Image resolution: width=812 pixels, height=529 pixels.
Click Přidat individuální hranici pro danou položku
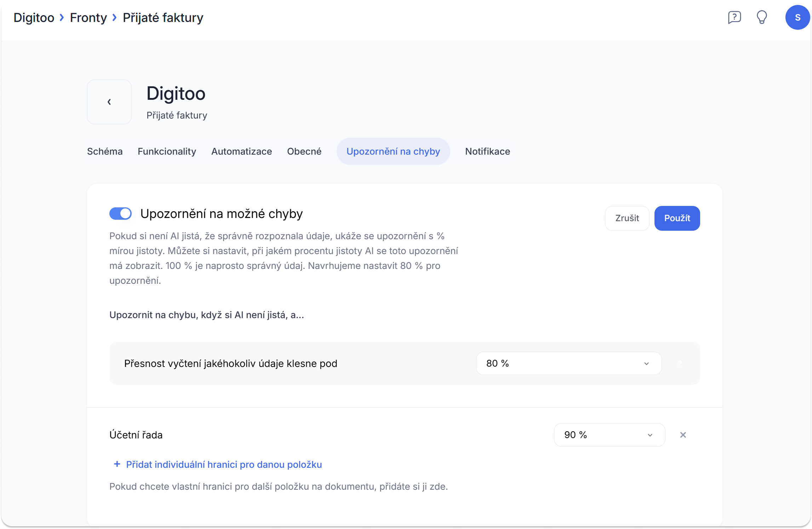point(224,465)
